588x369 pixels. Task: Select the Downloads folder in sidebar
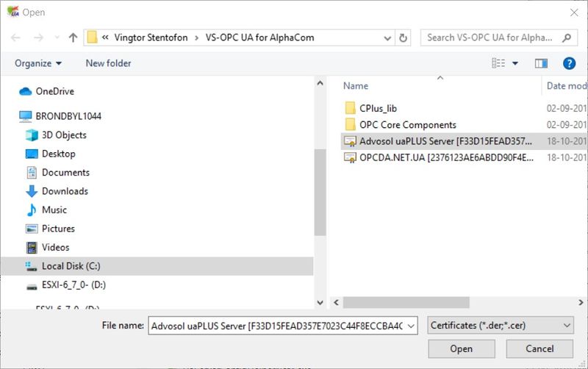(x=65, y=191)
